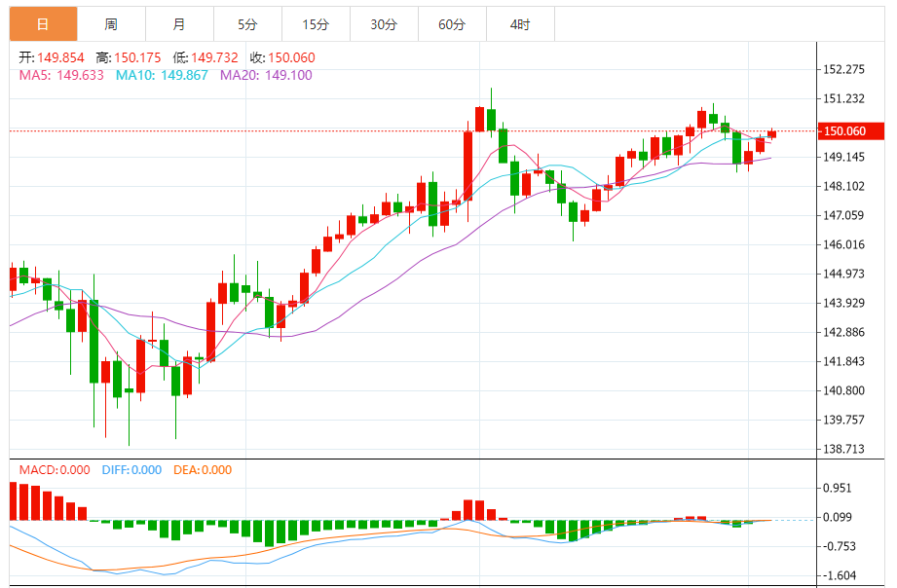Click the 146.016 price axis label
897x588 pixels.
(x=843, y=244)
